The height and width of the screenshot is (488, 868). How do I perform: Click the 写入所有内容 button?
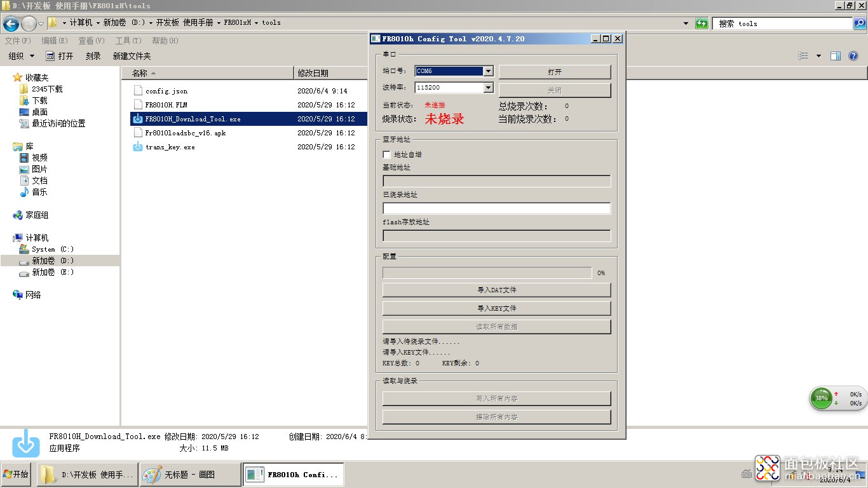coord(496,398)
